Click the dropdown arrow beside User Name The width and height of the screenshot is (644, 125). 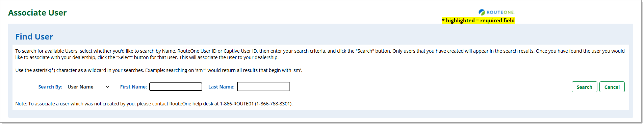click(x=107, y=87)
